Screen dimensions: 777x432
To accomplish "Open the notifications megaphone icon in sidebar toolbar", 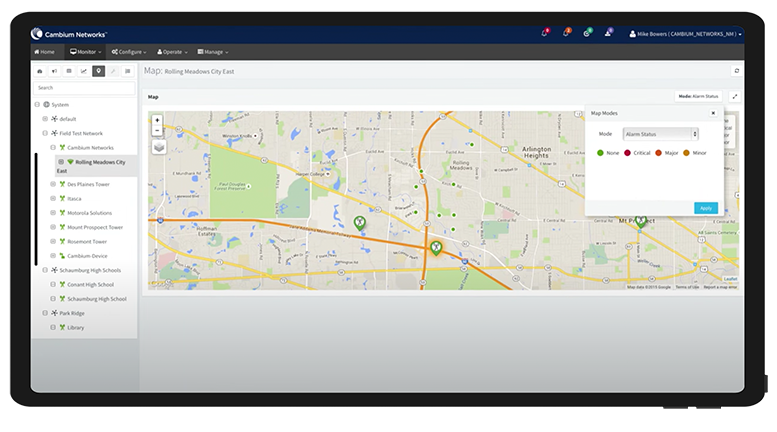I will pos(55,71).
